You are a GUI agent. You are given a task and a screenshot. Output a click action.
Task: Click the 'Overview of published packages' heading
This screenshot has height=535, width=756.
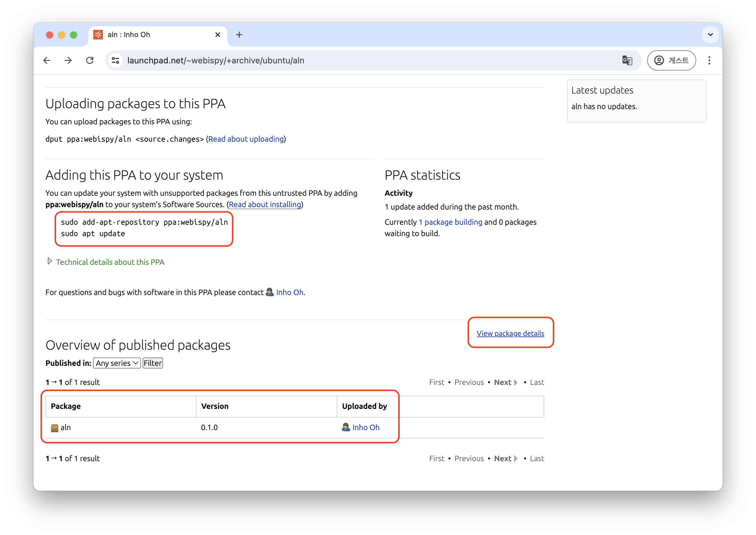pyautogui.click(x=138, y=345)
